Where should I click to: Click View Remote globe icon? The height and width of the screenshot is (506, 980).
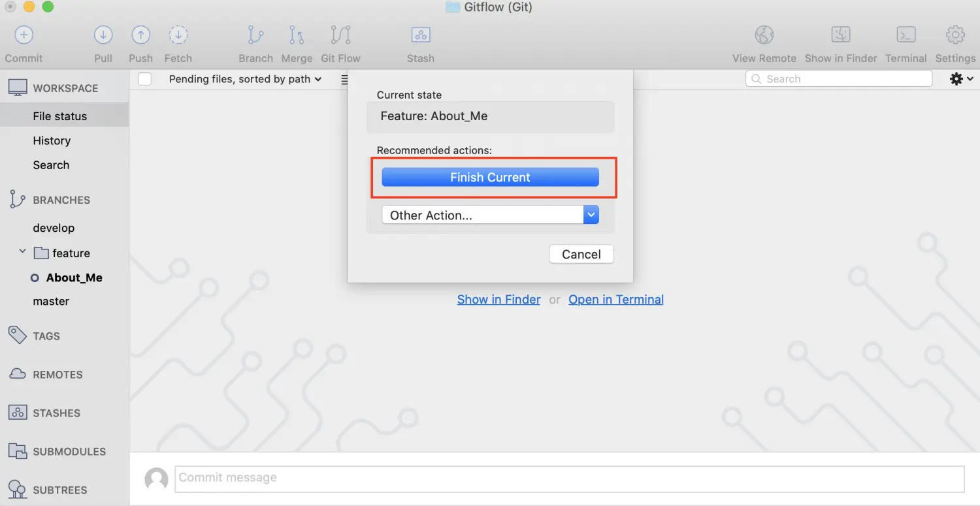click(x=764, y=35)
